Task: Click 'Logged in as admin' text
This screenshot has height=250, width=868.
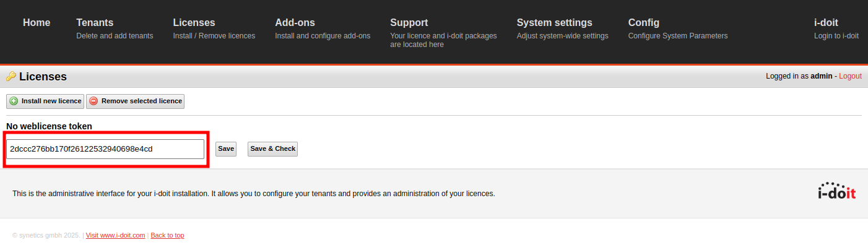Action: click(799, 76)
